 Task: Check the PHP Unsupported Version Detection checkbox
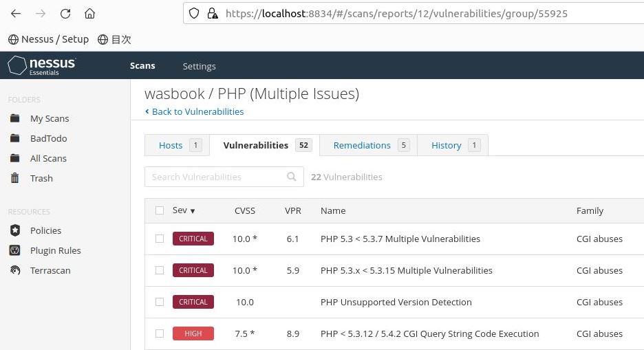pos(160,302)
